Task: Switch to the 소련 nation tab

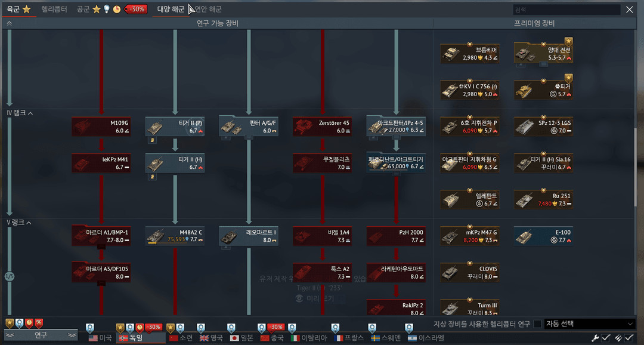Action: tap(182, 337)
